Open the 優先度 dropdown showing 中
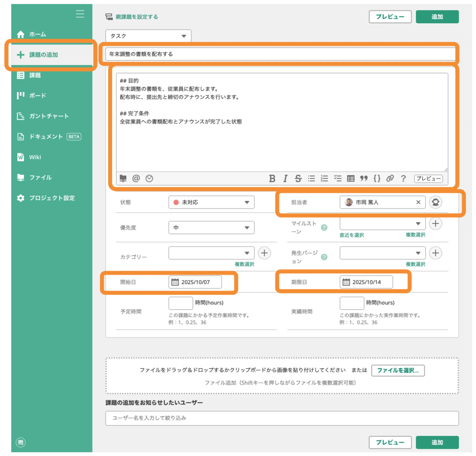 pos(211,227)
